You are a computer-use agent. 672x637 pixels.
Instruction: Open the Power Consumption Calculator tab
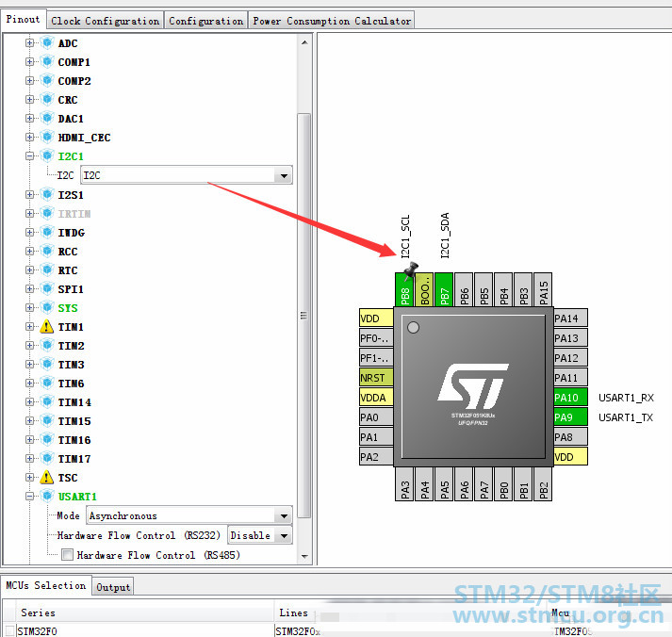(x=331, y=21)
